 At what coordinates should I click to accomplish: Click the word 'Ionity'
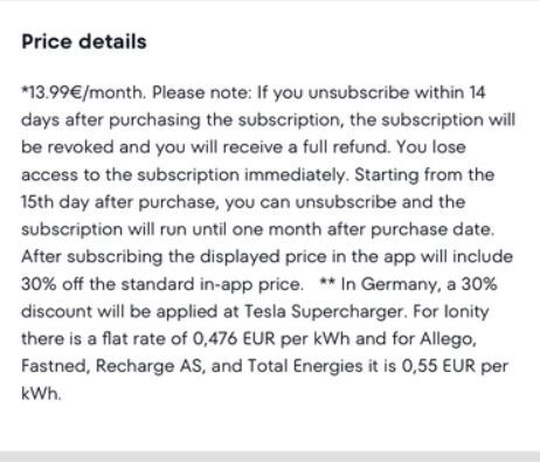(x=466, y=312)
